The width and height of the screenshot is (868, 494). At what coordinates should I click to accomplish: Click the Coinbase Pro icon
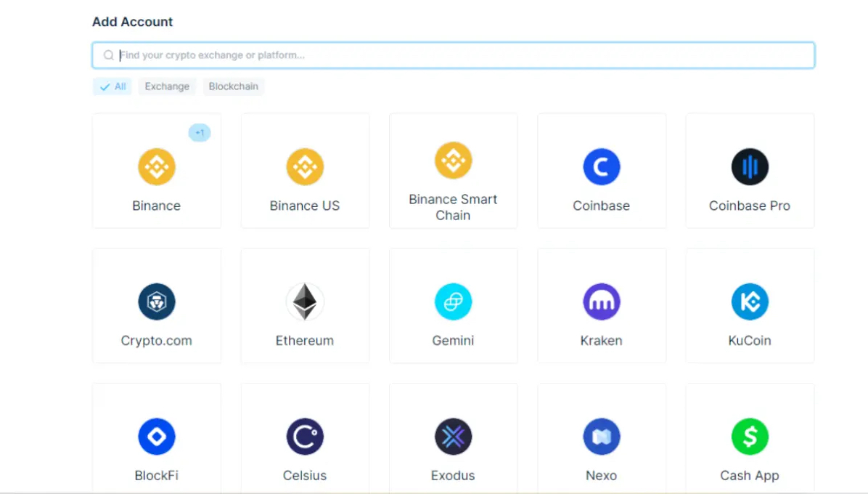pyautogui.click(x=750, y=166)
